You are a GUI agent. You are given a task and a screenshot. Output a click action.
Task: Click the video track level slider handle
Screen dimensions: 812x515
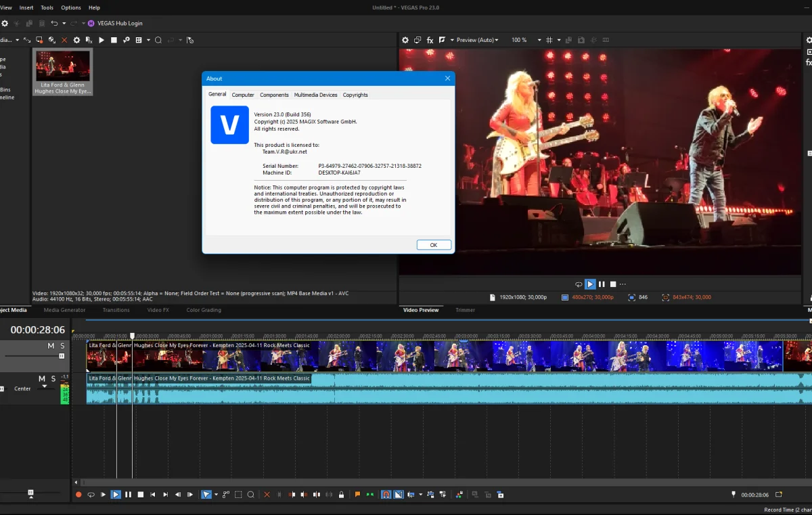click(62, 355)
